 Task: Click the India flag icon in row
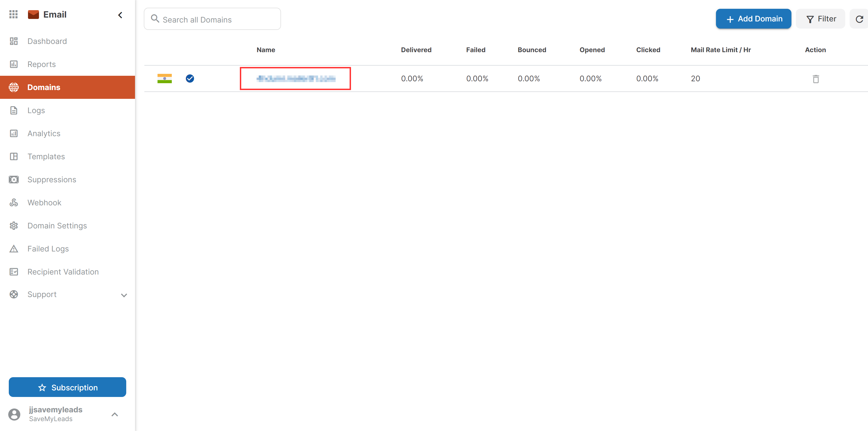[165, 79]
